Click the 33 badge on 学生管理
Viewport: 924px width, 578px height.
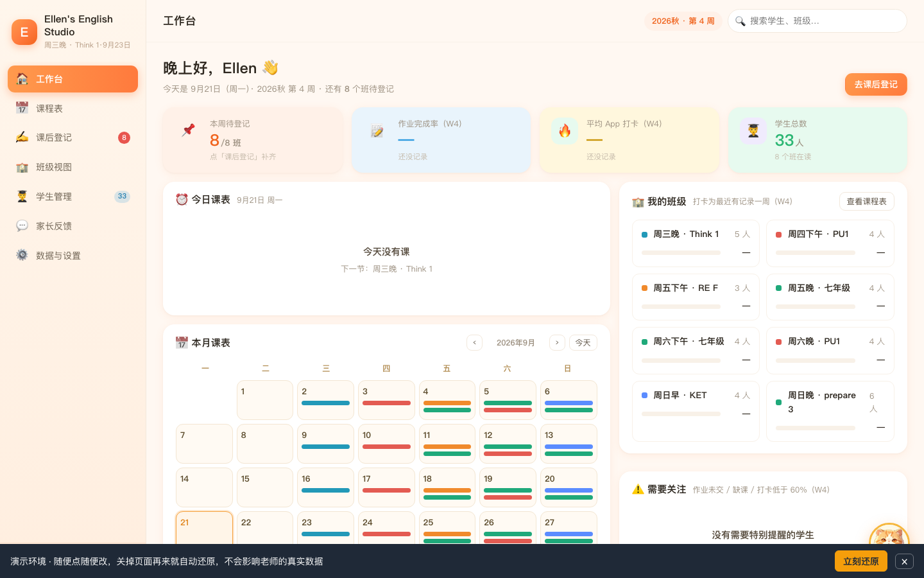(x=122, y=197)
